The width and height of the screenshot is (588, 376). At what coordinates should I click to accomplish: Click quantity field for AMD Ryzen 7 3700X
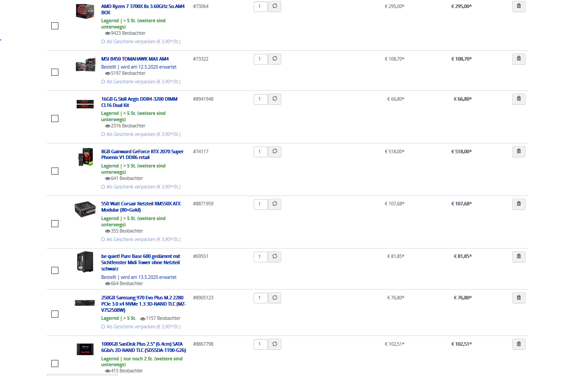click(261, 6)
